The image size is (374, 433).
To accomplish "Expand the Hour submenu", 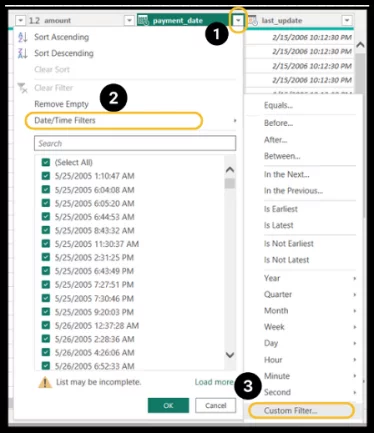I will (355, 360).
